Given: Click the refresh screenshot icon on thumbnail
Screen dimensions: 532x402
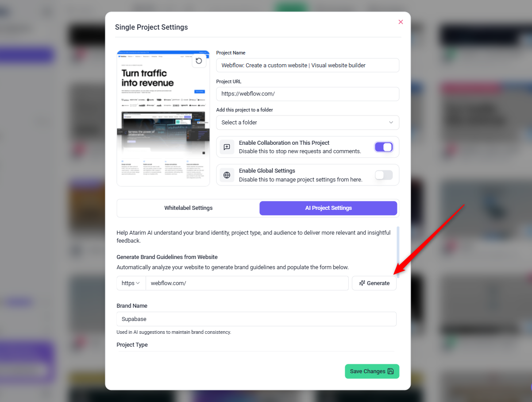Looking at the screenshot, I should [x=199, y=61].
